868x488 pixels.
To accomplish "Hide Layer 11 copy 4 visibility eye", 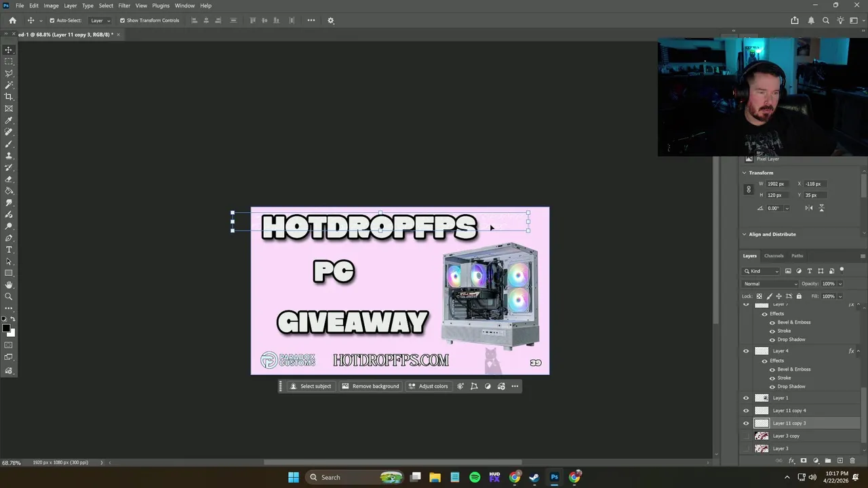I will [x=746, y=411].
